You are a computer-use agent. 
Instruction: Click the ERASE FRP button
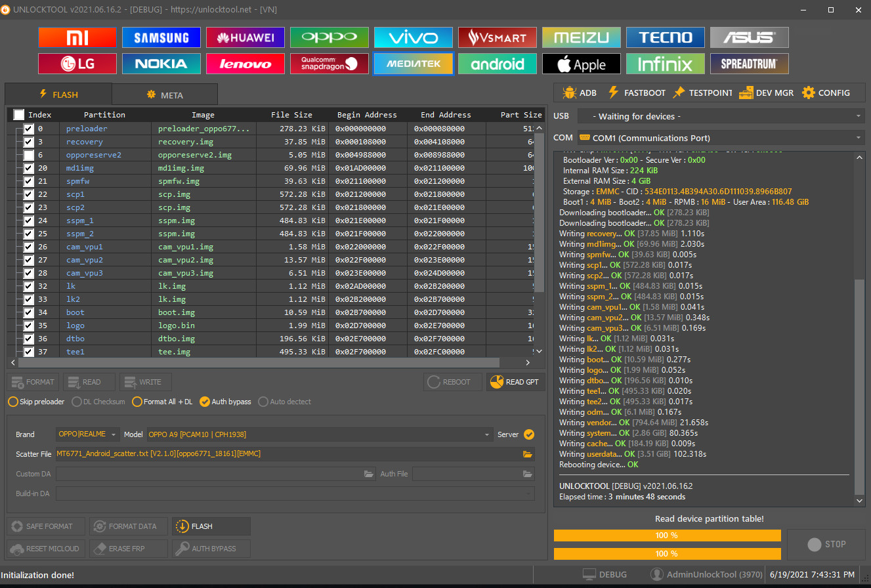[x=129, y=549]
